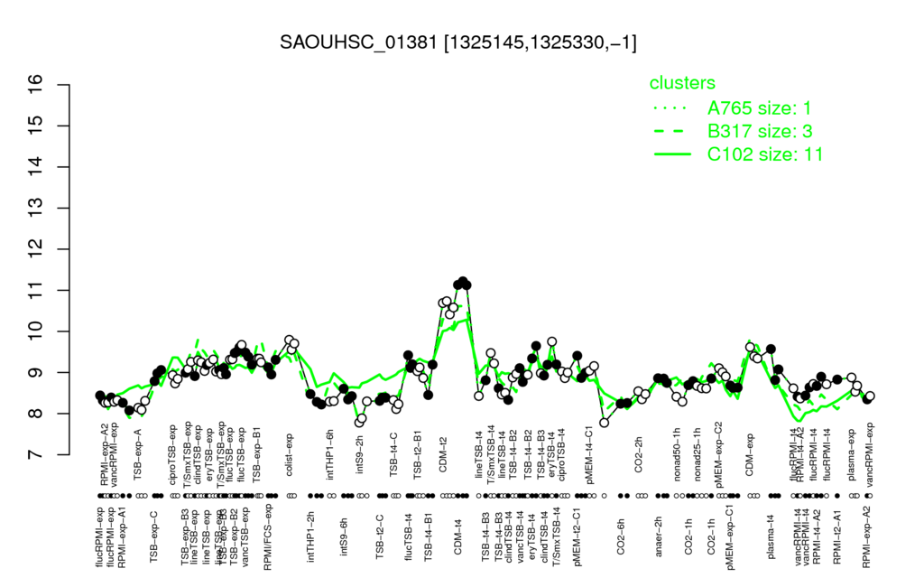The height and width of the screenshot is (578, 924).
Task: Select the 'CO2-2h' condition label
Action: (638, 456)
